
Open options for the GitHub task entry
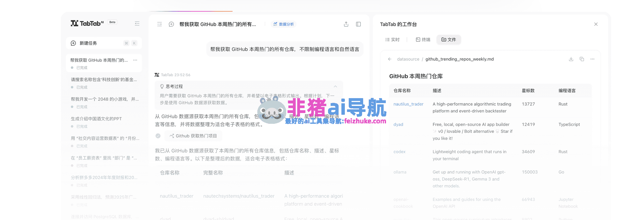[x=135, y=60]
